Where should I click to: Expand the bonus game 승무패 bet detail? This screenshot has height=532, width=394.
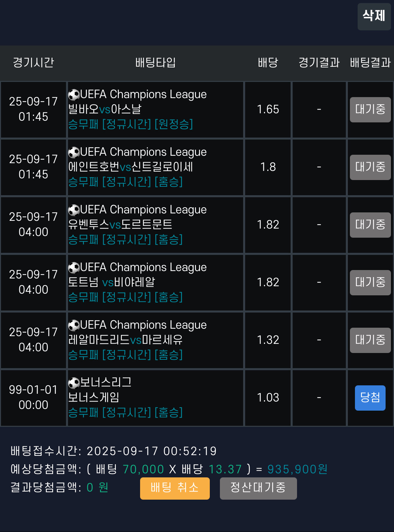point(126,413)
